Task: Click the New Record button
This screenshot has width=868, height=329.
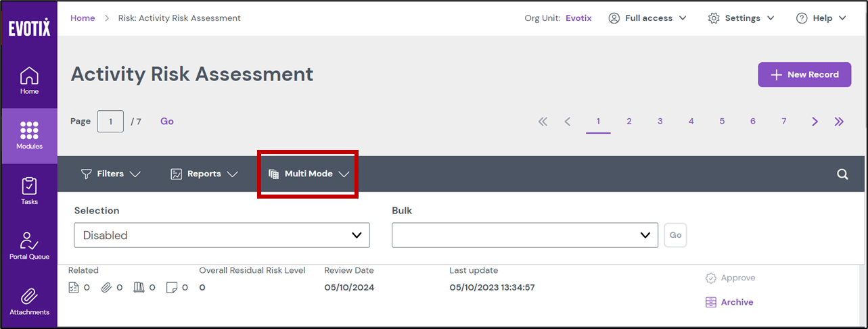Action: coord(804,75)
